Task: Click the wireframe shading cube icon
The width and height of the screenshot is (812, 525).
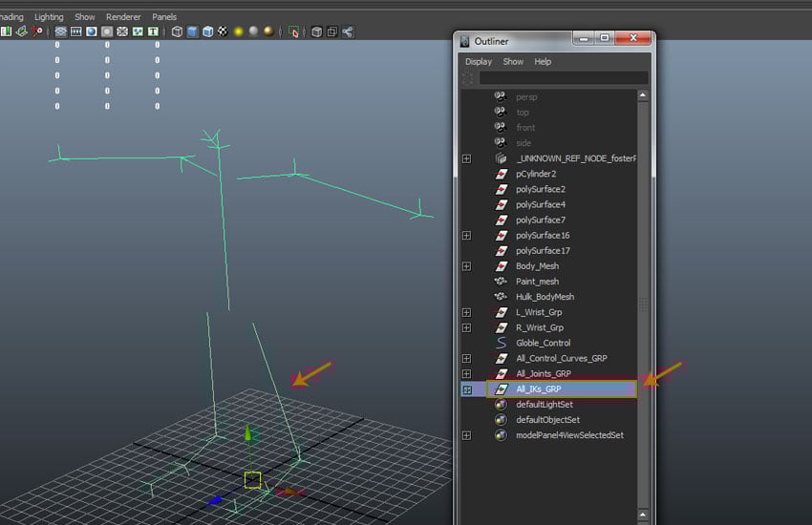Action: click(177, 31)
